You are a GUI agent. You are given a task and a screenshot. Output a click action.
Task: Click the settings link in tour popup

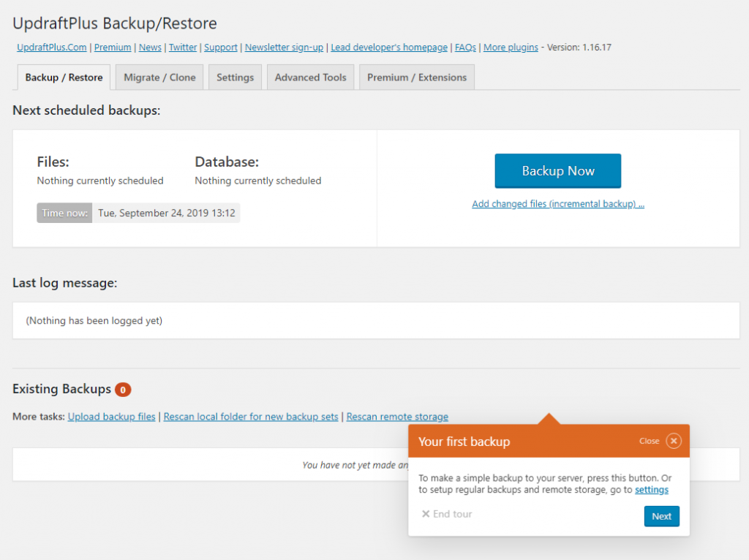pyautogui.click(x=652, y=490)
